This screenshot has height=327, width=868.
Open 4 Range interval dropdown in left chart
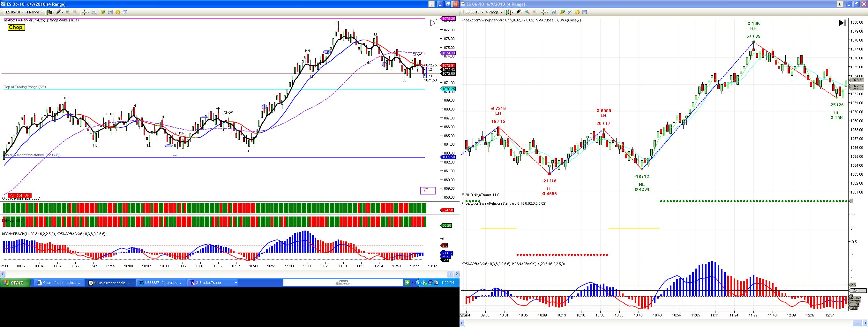[x=35, y=12]
